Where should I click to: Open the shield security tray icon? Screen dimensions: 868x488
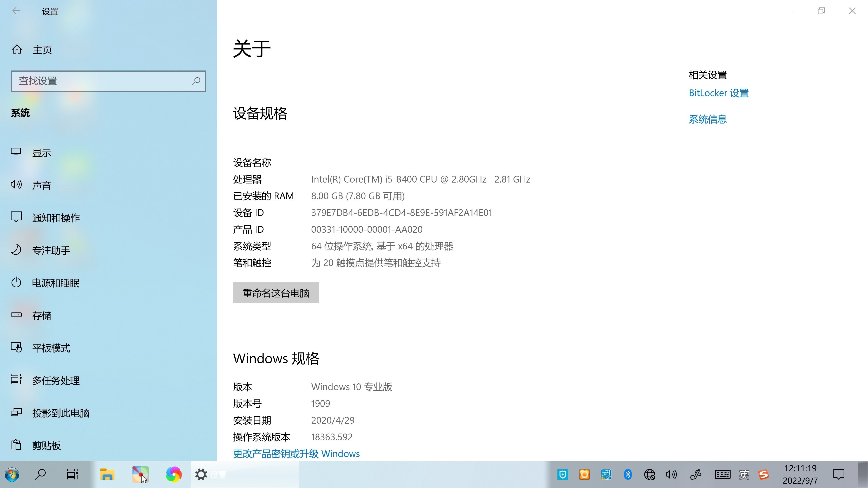pos(562,475)
